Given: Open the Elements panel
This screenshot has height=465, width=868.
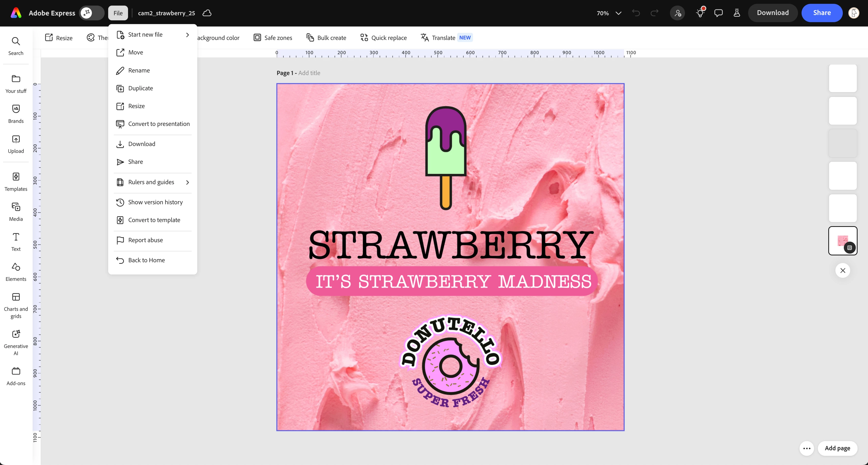Looking at the screenshot, I should [x=16, y=272].
